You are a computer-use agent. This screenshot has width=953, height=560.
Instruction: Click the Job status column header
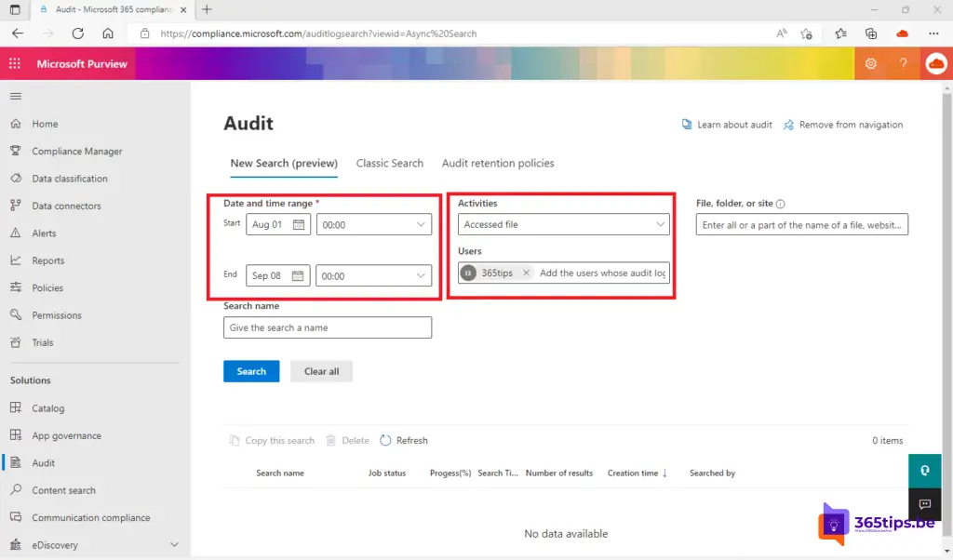coord(387,473)
